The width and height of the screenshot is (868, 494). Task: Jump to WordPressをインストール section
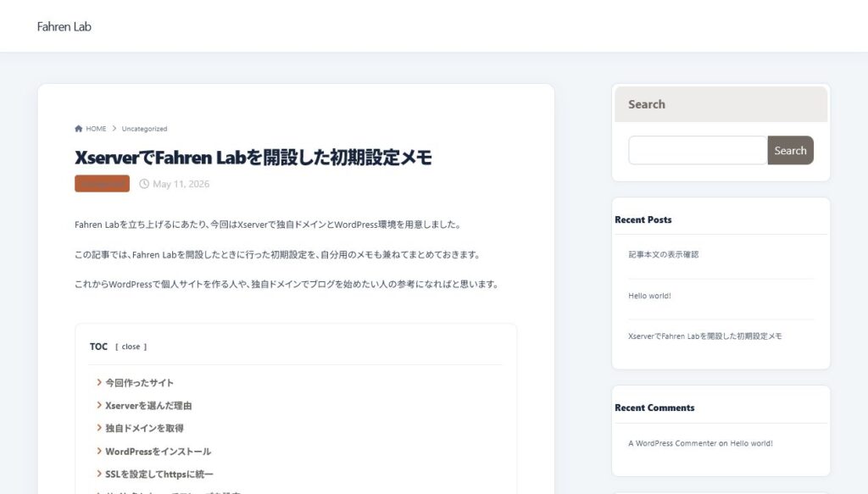(x=159, y=452)
